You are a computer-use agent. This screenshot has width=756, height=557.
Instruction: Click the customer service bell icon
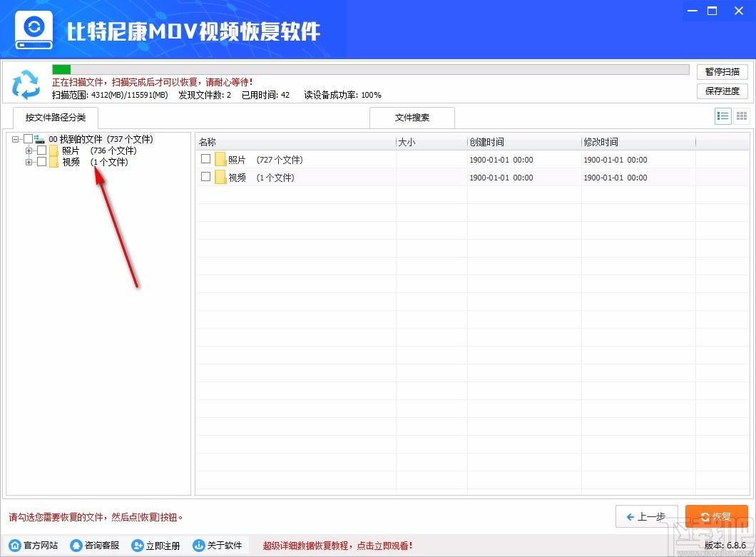click(76, 546)
